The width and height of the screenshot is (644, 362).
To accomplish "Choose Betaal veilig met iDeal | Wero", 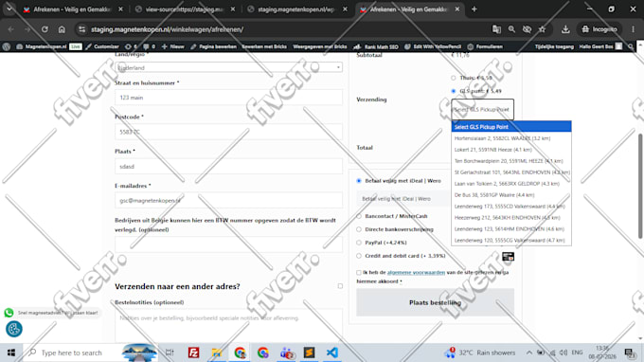I will tap(359, 181).
